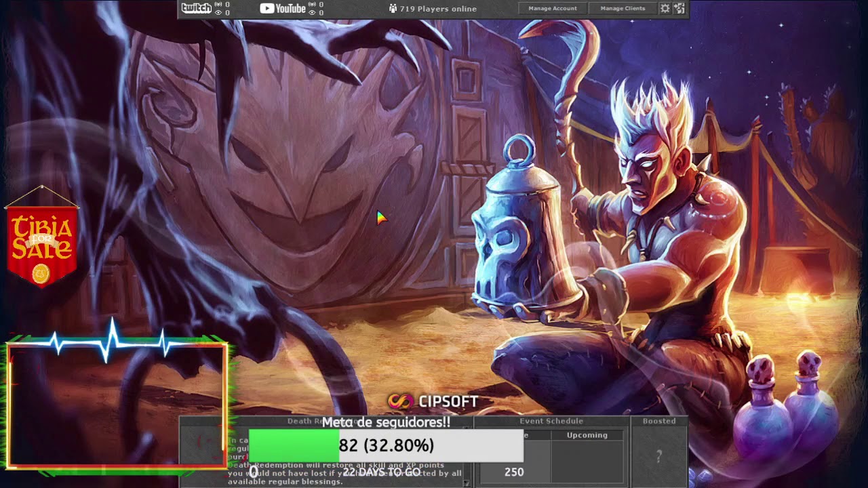This screenshot has width=868, height=488.
Task: Click the 719 Players online text
Action: click(438, 9)
